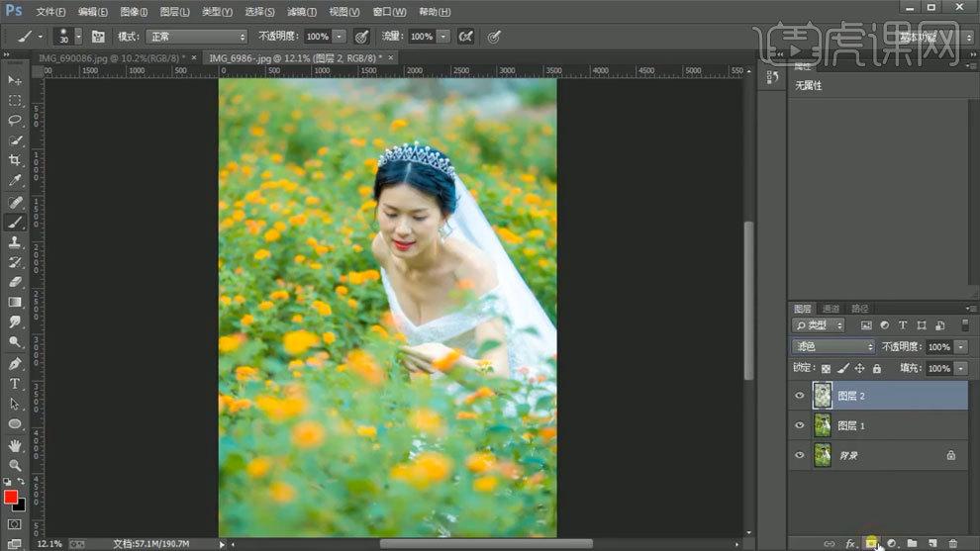This screenshot has height=551, width=980.
Task: Create a new layer group folder icon
Action: pos(912,543)
